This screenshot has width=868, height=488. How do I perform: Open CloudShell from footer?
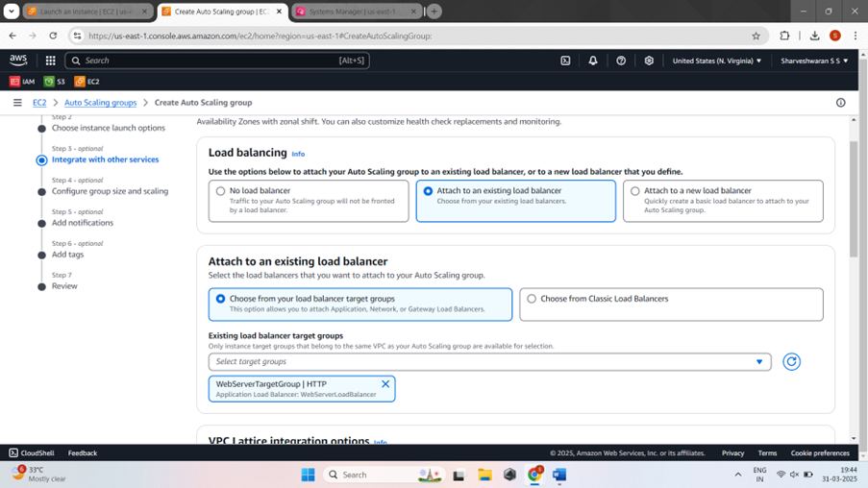[32, 452]
